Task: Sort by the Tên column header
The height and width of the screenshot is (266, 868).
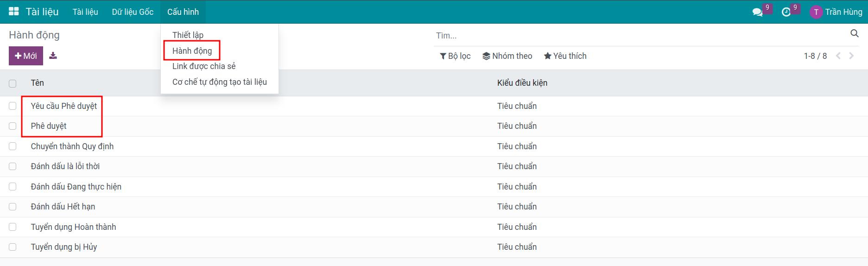Action: (x=38, y=83)
